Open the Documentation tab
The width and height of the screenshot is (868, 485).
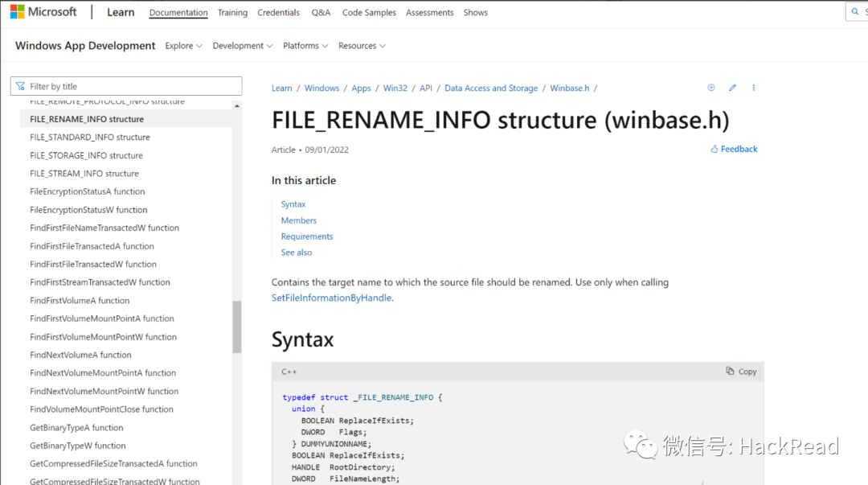pos(178,12)
